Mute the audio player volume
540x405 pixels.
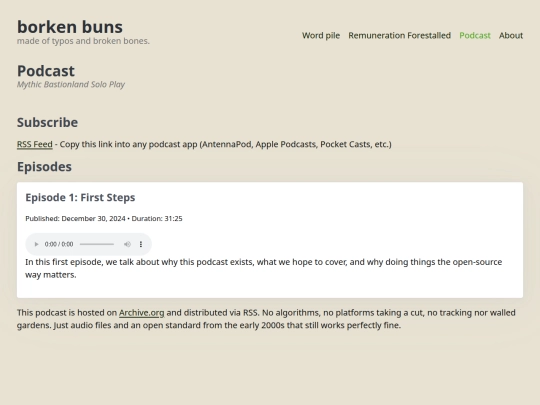[127, 244]
